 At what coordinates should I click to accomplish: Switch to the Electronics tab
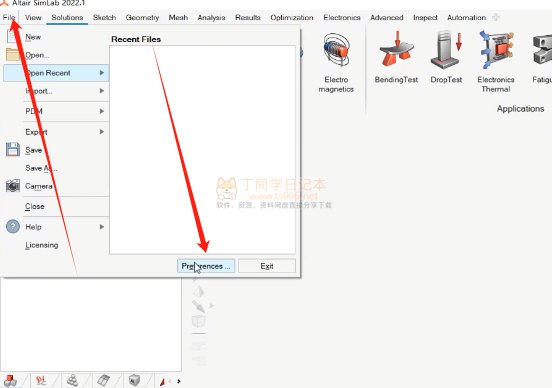click(x=342, y=18)
